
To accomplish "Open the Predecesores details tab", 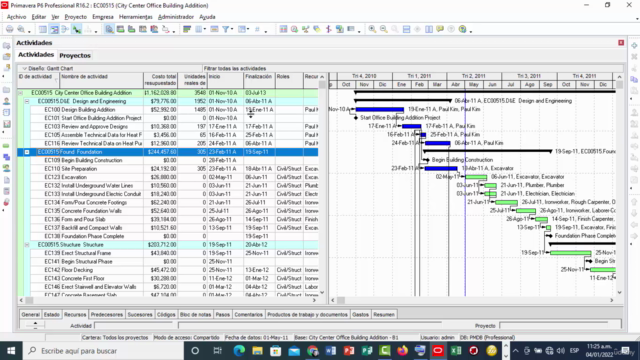I will point(107,314).
